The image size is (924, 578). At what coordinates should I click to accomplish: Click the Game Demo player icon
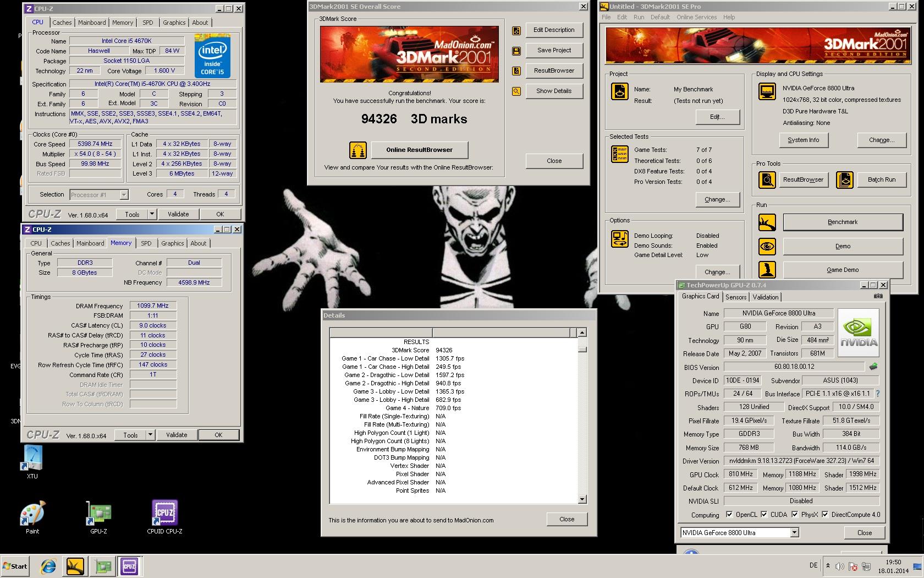click(x=767, y=270)
